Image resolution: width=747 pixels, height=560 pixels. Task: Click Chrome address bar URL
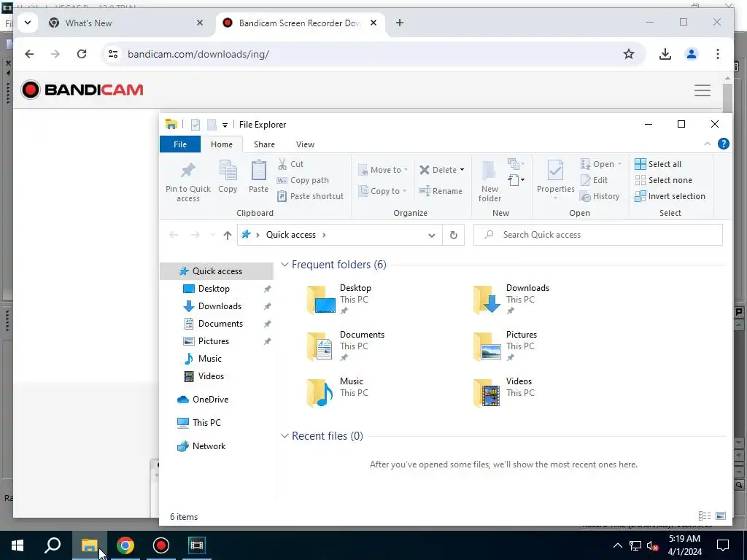coord(198,54)
